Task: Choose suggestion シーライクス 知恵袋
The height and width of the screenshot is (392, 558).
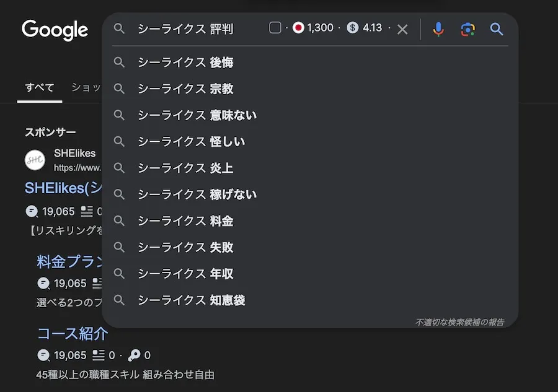Action: point(310,300)
